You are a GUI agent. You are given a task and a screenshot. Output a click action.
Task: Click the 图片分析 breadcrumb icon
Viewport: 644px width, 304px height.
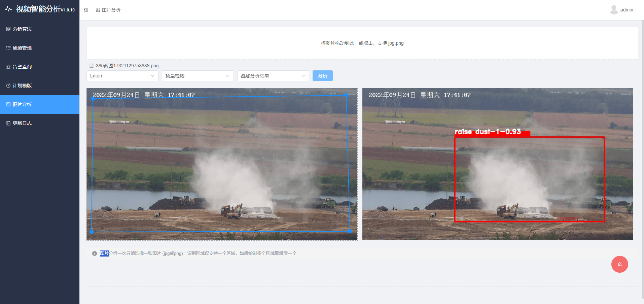98,10
